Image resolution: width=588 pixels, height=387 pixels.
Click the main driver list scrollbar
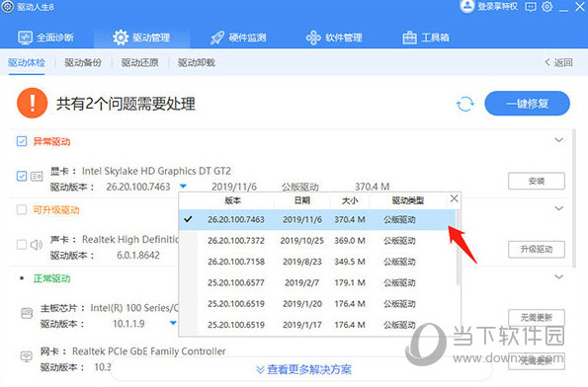(x=574, y=198)
